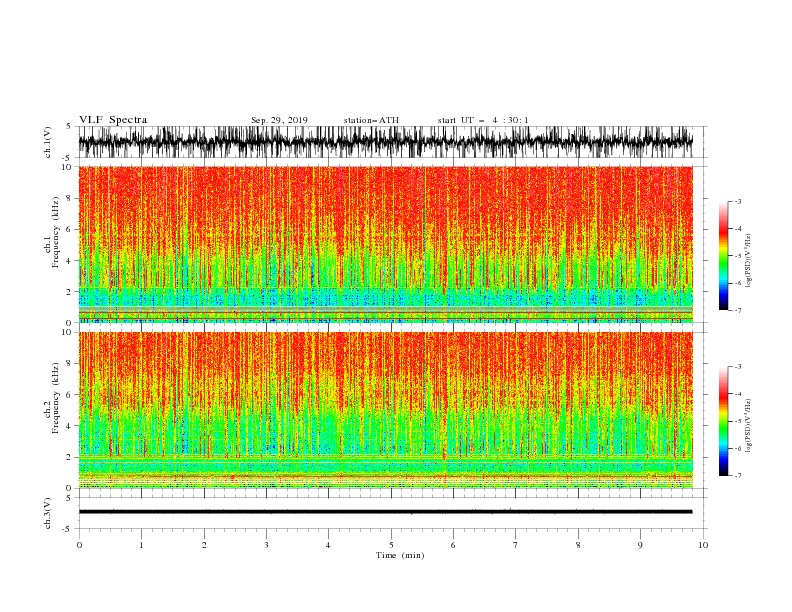792x612 pixels.
Task: Click the ch.1 colorbar "log(PSD)(V²/Hz)" label
Action: pyautogui.click(x=748, y=261)
